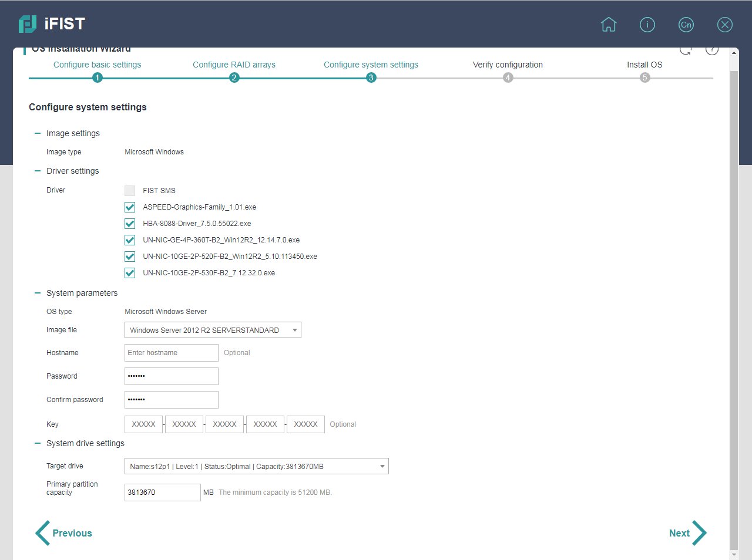752x560 pixels.
Task: Click the Primary partition capacity field
Action: click(x=163, y=492)
